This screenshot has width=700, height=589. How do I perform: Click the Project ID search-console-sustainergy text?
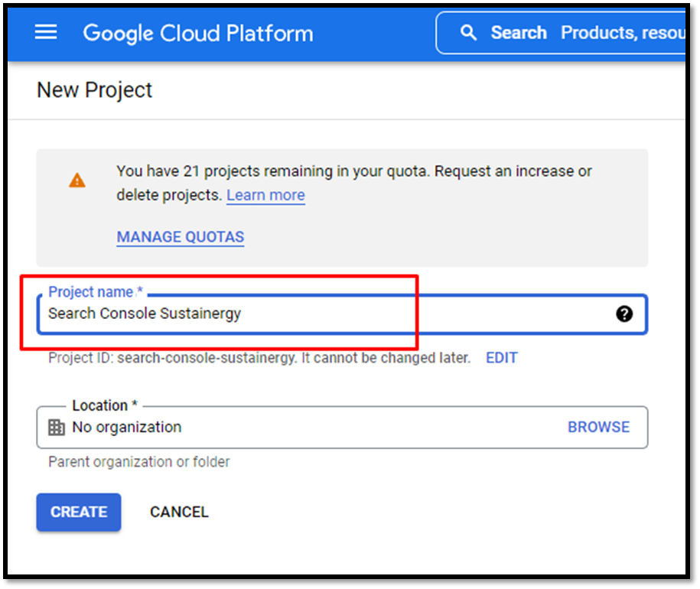pyautogui.click(x=259, y=358)
